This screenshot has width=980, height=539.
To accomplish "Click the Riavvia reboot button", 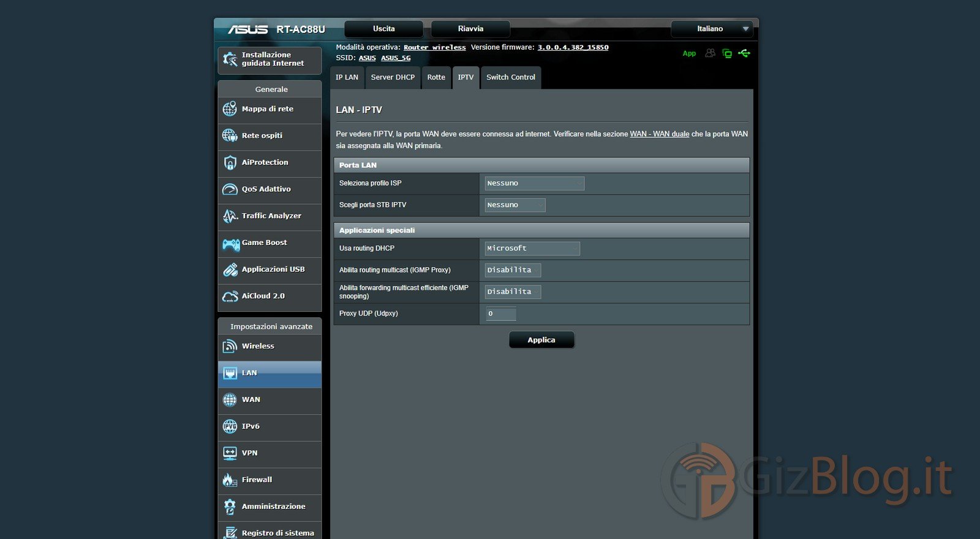I will pyautogui.click(x=470, y=29).
